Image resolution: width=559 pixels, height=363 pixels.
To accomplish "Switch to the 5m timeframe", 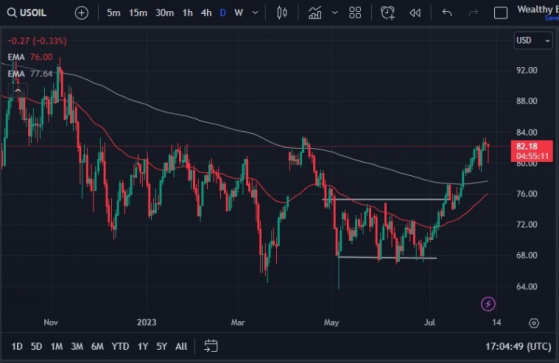I will coord(113,13).
